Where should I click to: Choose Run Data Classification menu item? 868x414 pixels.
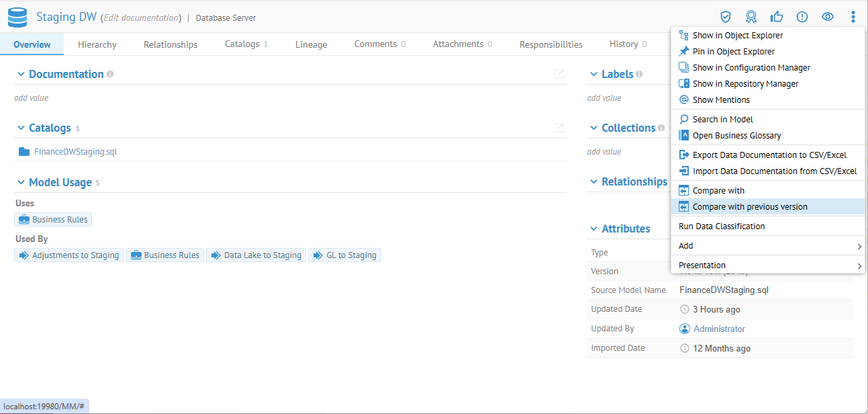[x=722, y=226]
